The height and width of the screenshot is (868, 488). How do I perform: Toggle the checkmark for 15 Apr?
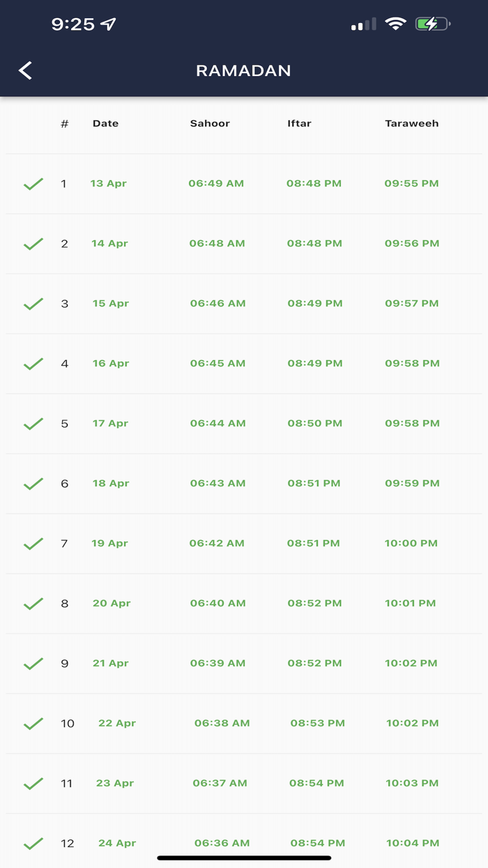point(33,304)
